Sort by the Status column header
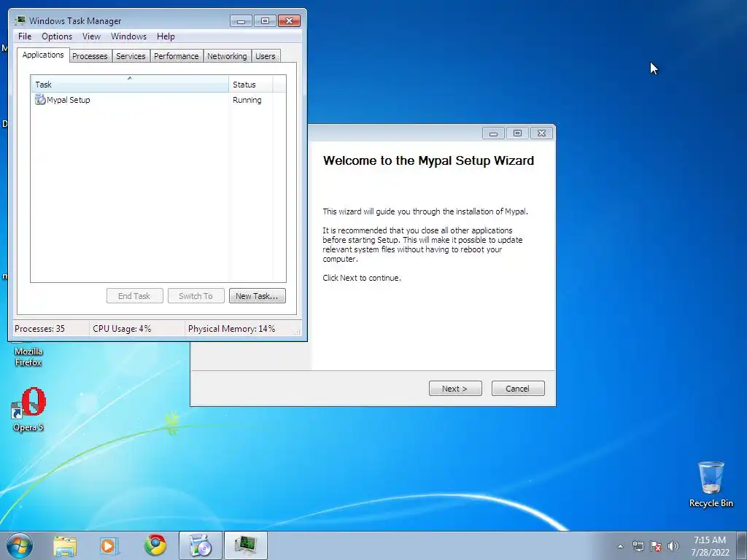Image resolution: width=747 pixels, height=560 pixels. point(251,85)
